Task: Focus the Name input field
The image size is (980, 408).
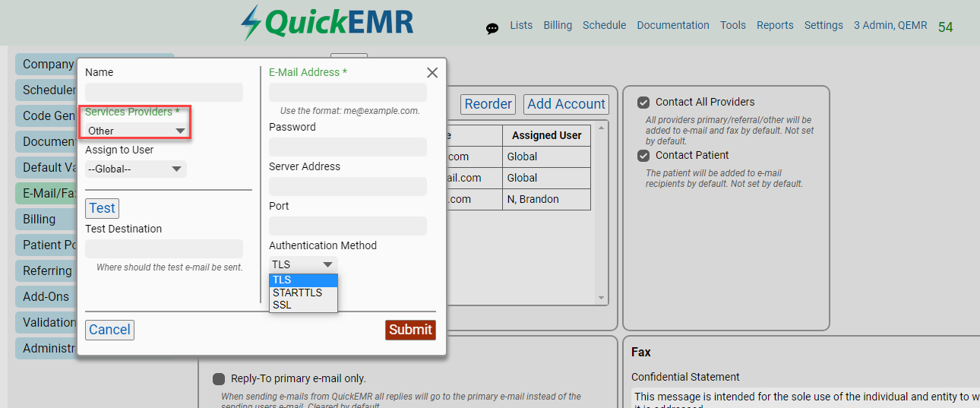Action: (164, 92)
